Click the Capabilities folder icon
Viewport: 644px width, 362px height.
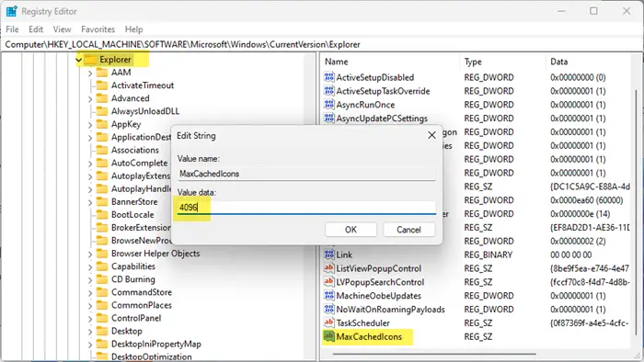tap(102, 266)
